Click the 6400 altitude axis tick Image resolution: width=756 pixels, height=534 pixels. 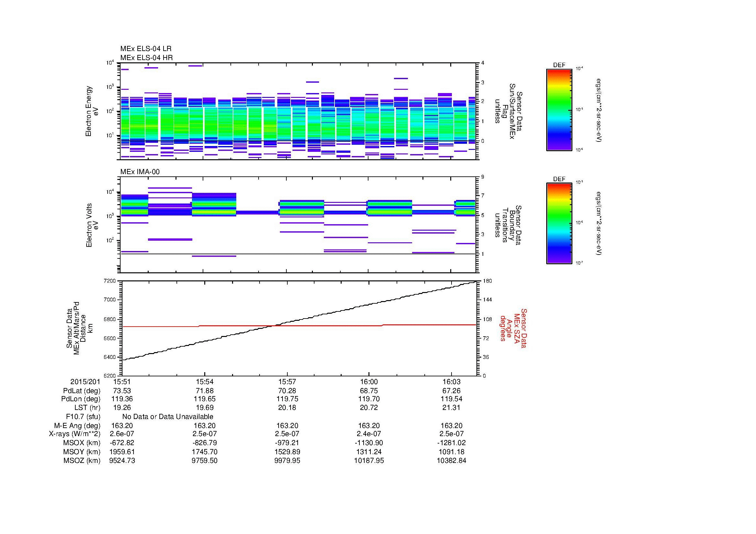coord(110,357)
